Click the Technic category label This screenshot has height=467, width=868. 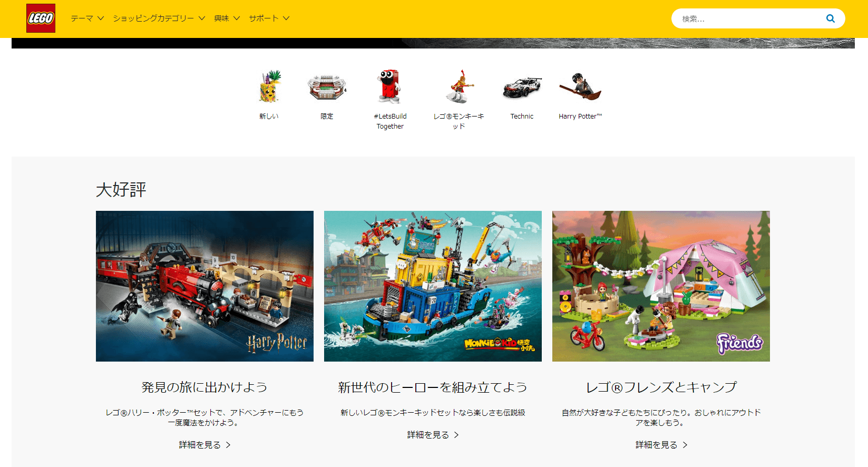pos(522,116)
